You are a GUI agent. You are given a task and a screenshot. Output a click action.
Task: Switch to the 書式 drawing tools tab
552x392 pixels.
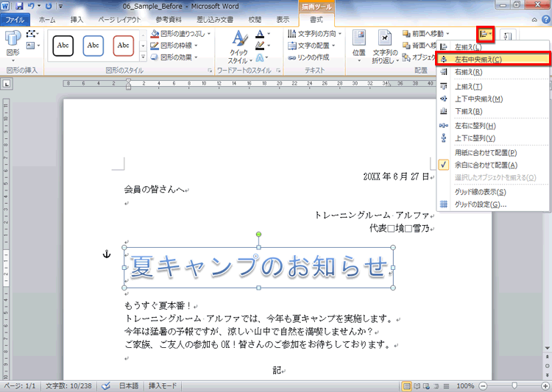[x=316, y=20]
